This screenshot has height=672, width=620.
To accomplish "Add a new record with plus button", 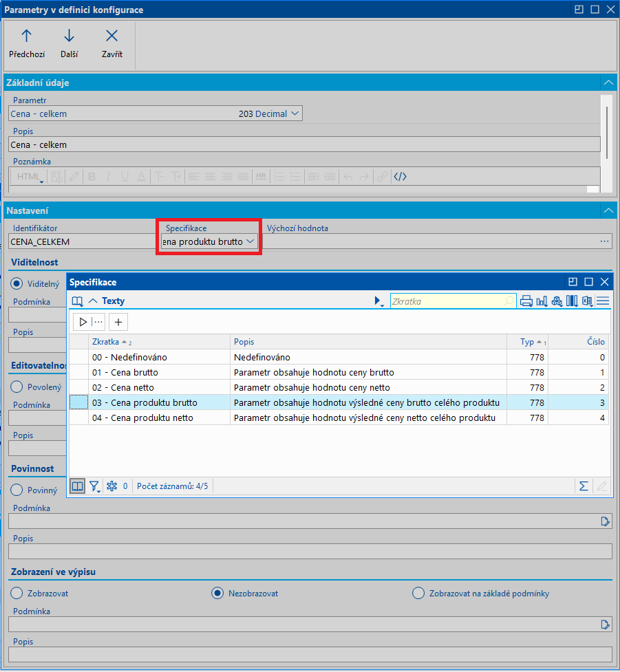I will [x=118, y=322].
